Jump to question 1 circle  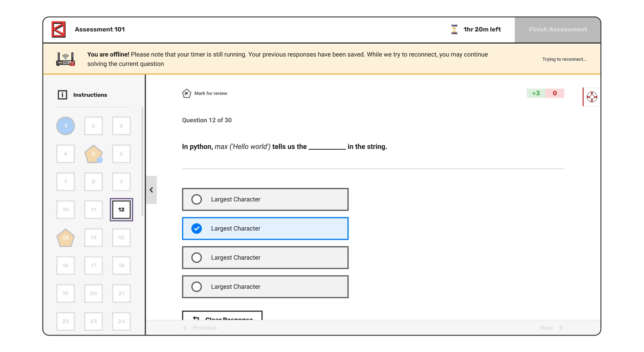[66, 126]
